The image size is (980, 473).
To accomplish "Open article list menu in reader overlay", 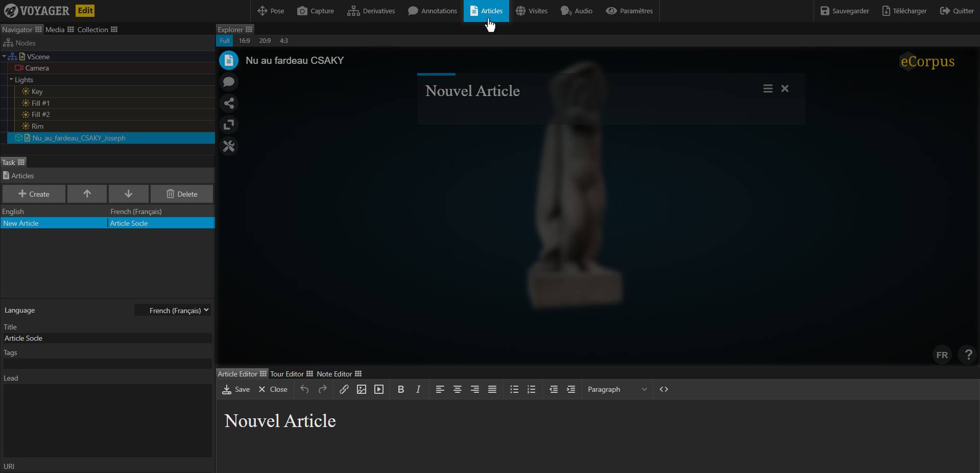I will click(768, 89).
